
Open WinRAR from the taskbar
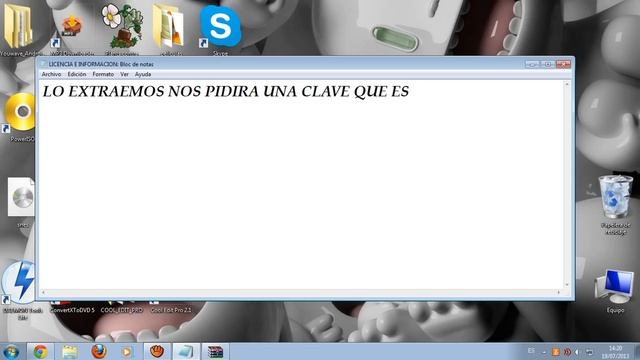point(216,351)
